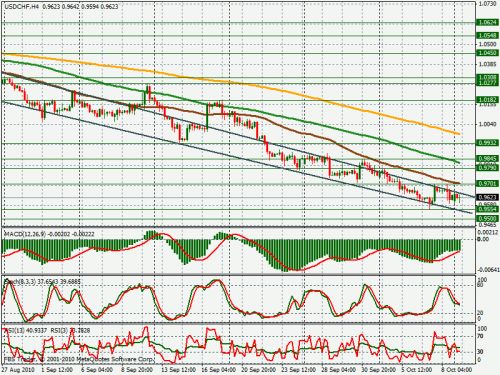
Task: Click the 1.0385 price axis value
Action: click(x=488, y=63)
